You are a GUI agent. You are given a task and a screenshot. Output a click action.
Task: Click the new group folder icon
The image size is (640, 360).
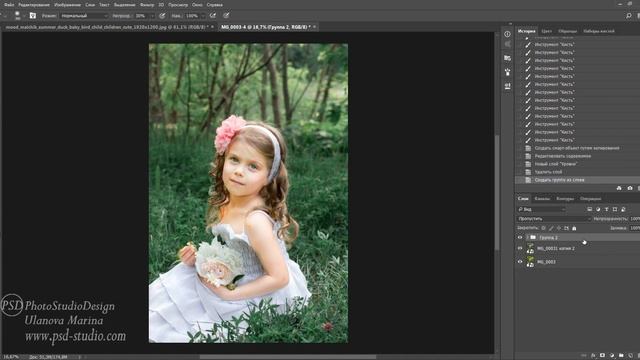[621, 356]
